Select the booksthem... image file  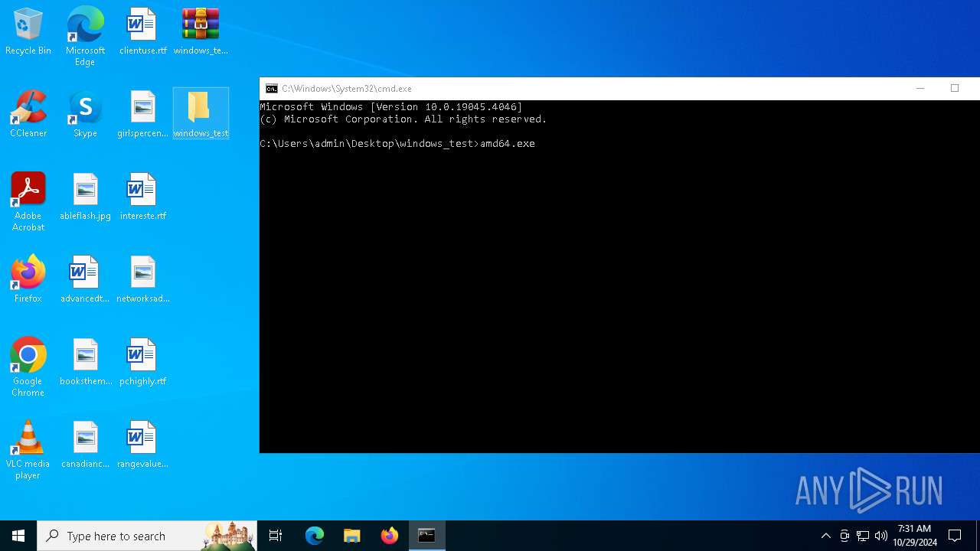coord(85,363)
